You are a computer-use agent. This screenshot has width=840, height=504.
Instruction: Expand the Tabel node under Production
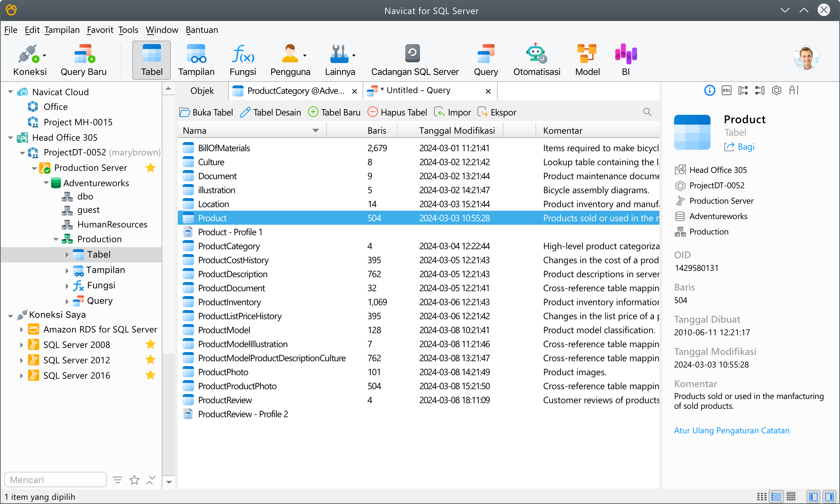coord(67,255)
